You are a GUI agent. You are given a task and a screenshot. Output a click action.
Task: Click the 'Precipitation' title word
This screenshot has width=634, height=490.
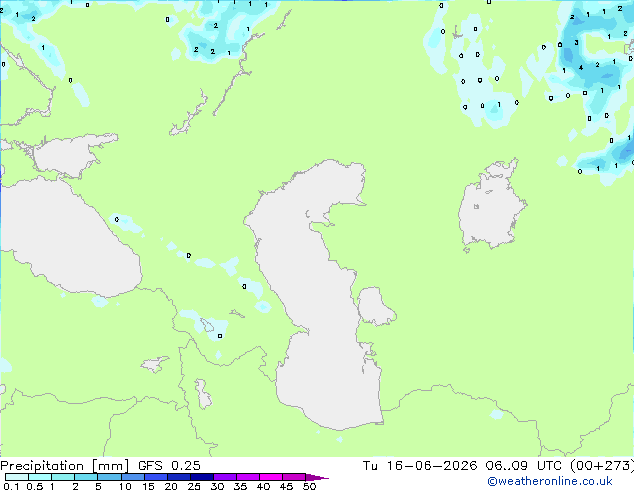[x=42, y=466]
